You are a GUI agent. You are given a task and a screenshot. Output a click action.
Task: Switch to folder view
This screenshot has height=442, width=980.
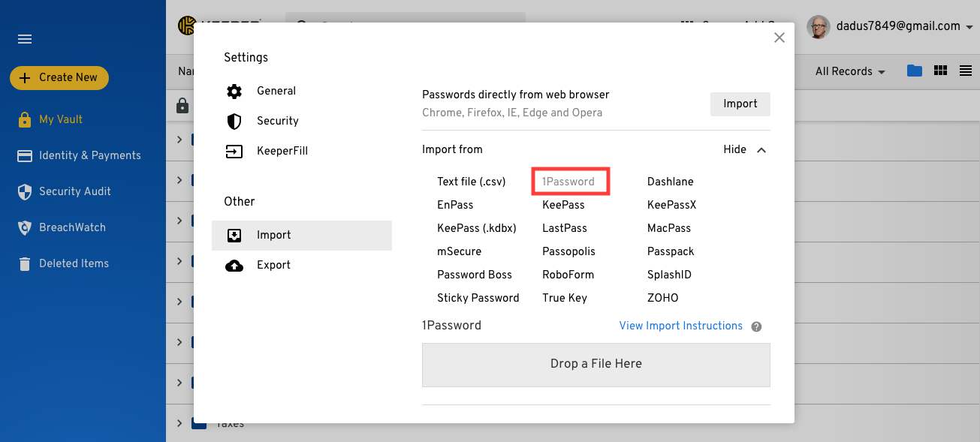coord(915,71)
